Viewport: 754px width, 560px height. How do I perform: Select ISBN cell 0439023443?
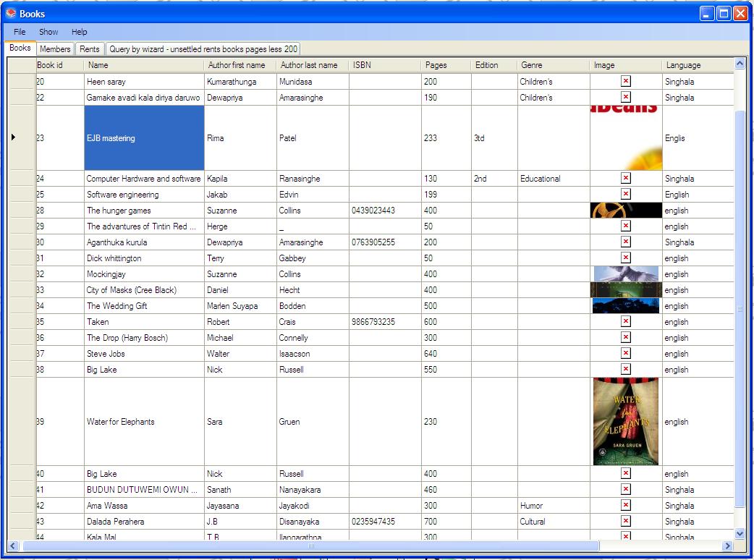pos(385,210)
